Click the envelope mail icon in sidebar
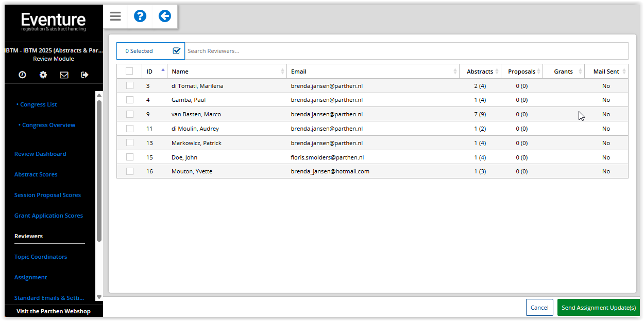This screenshot has width=644, height=321. 64,75
